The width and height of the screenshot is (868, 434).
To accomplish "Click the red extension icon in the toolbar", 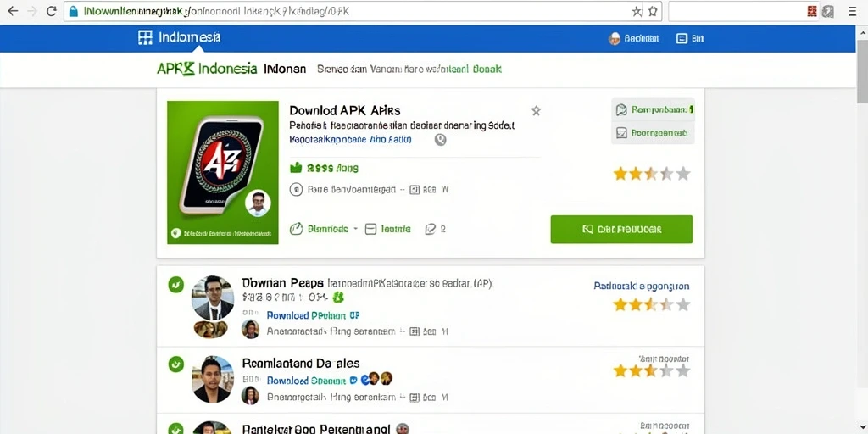I will coord(812,11).
